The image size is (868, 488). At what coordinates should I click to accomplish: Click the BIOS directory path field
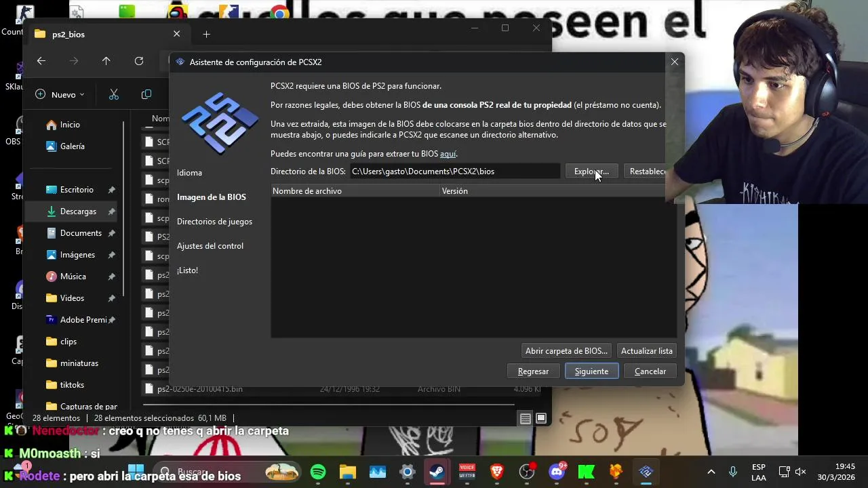click(x=454, y=171)
